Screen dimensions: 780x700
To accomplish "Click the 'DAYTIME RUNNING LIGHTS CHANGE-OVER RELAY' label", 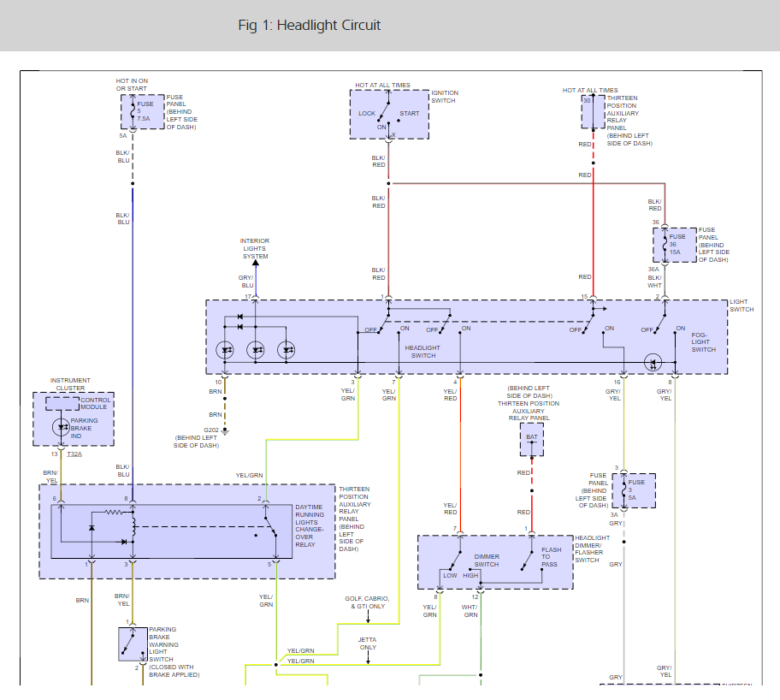I will (x=310, y=525).
